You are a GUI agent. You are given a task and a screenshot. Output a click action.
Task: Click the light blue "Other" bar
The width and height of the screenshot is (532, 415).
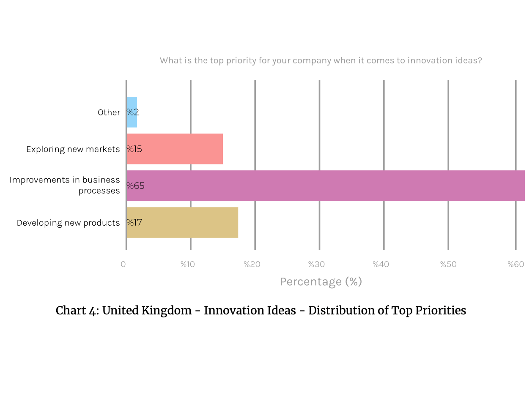pos(132,112)
